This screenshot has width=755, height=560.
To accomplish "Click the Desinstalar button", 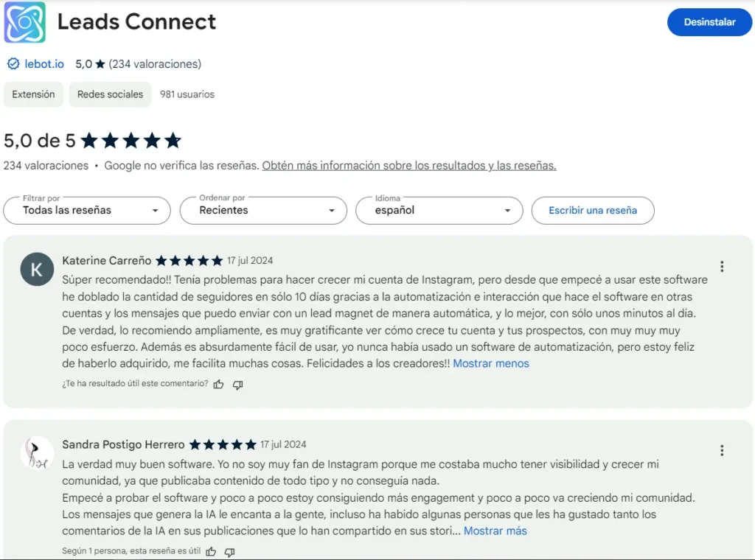I will tap(709, 22).
